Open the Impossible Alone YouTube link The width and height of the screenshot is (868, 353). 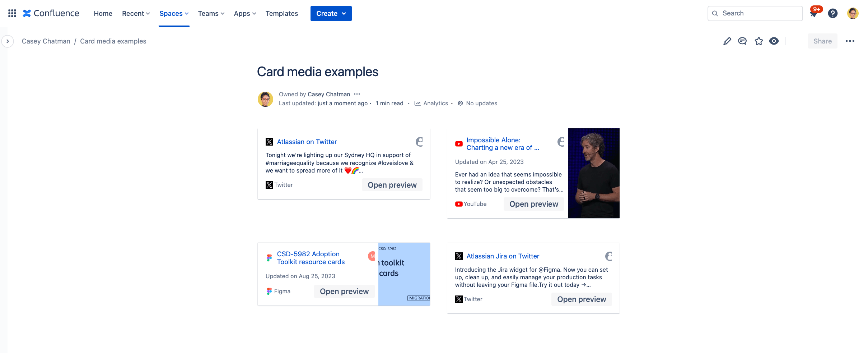(x=502, y=144)
